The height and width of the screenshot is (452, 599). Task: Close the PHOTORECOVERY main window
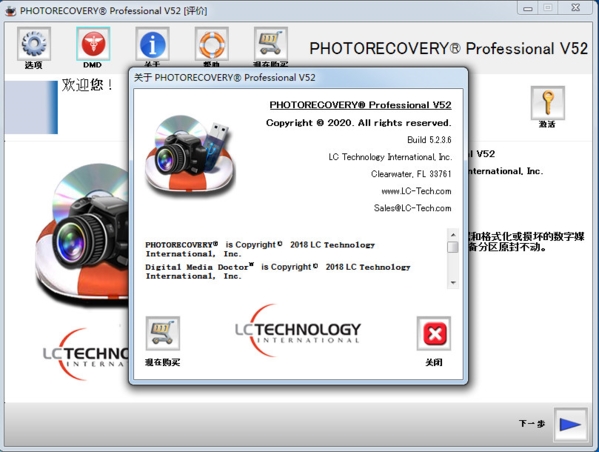pyautogui.click(x=576, y=8)
